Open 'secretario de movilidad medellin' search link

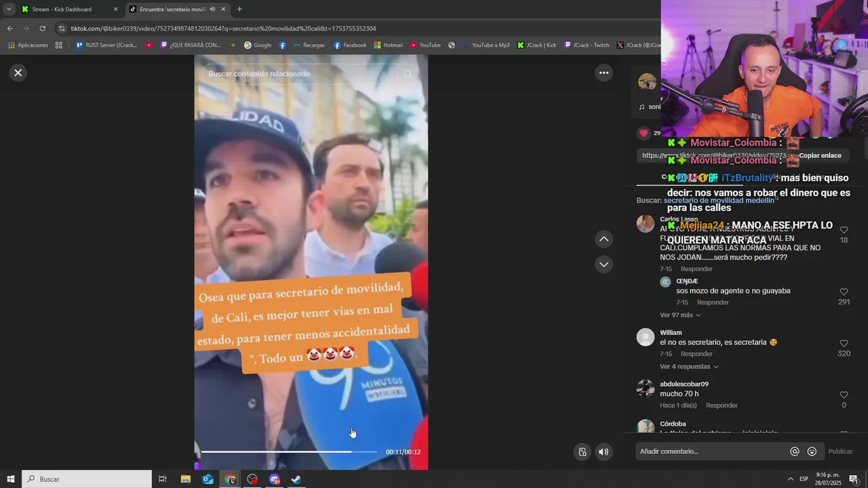[x=719, y=201]
